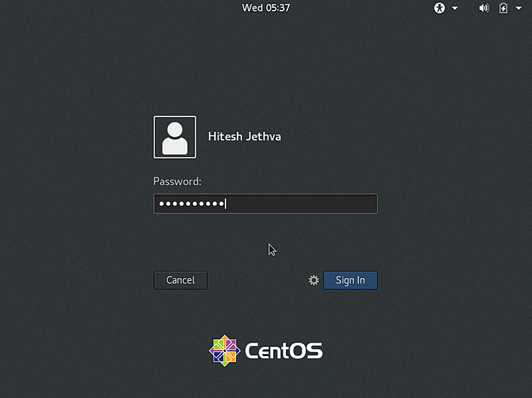
Task: Expand the accessibility dropdown arrow
Action: click(455, 8)
